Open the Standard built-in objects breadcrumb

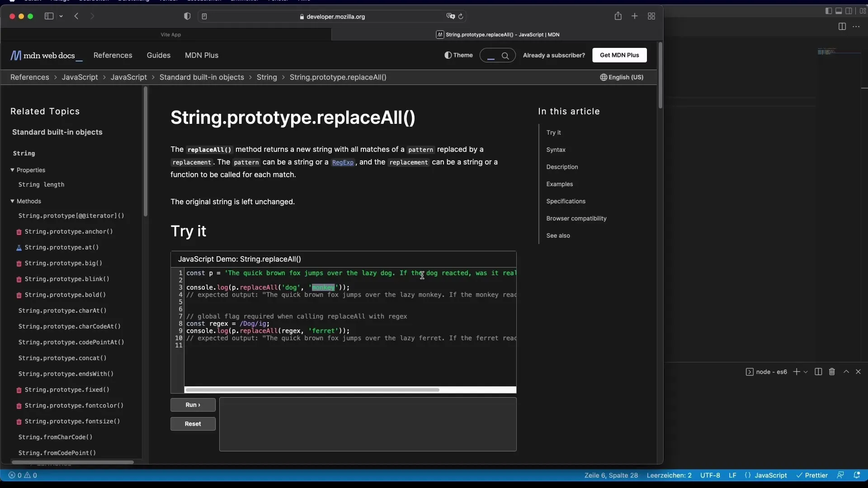point(202,77)
